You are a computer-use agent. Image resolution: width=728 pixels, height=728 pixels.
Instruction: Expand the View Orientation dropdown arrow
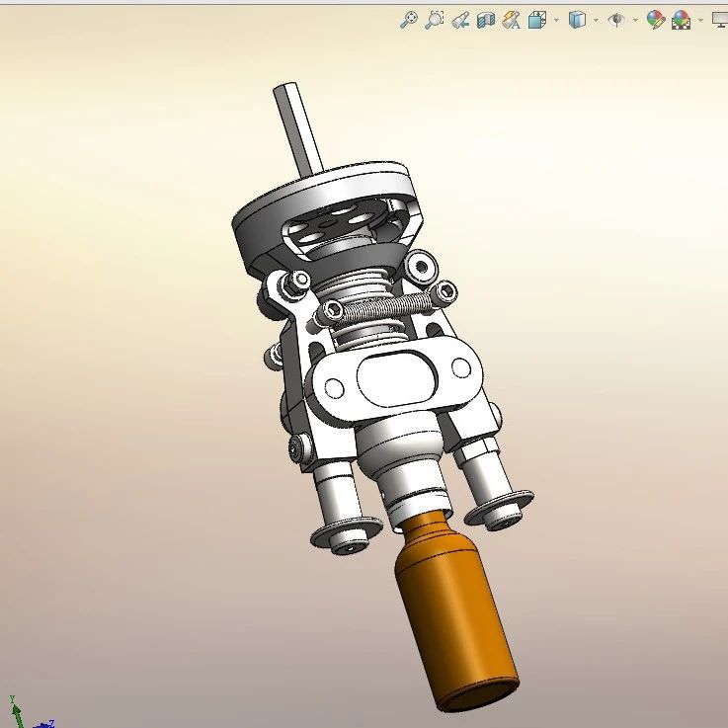pos(556,21)
